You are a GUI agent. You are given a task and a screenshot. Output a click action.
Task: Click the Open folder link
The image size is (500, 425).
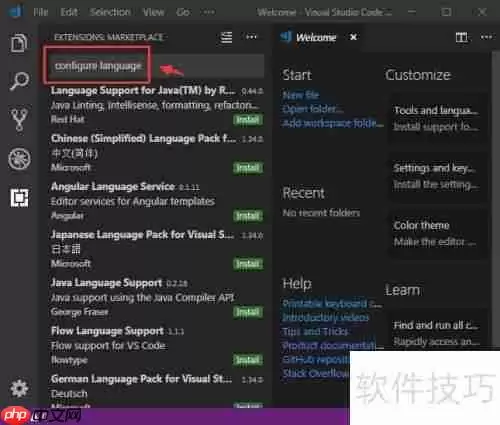coord(313,109)
